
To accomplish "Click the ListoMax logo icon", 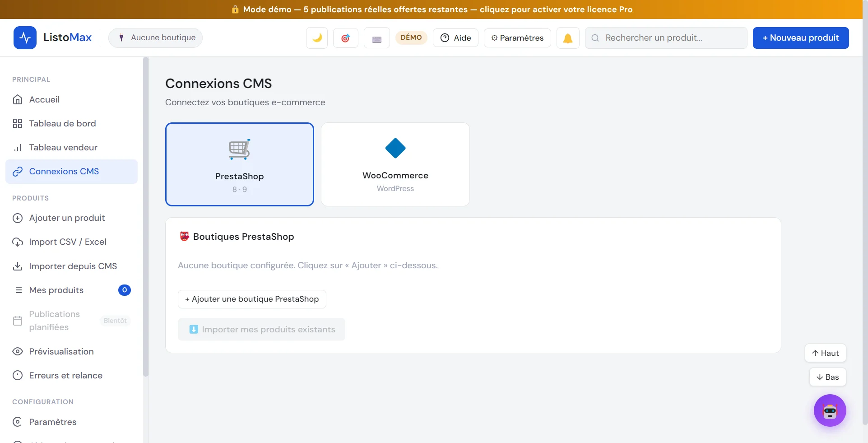I will (x=25, y=37).
